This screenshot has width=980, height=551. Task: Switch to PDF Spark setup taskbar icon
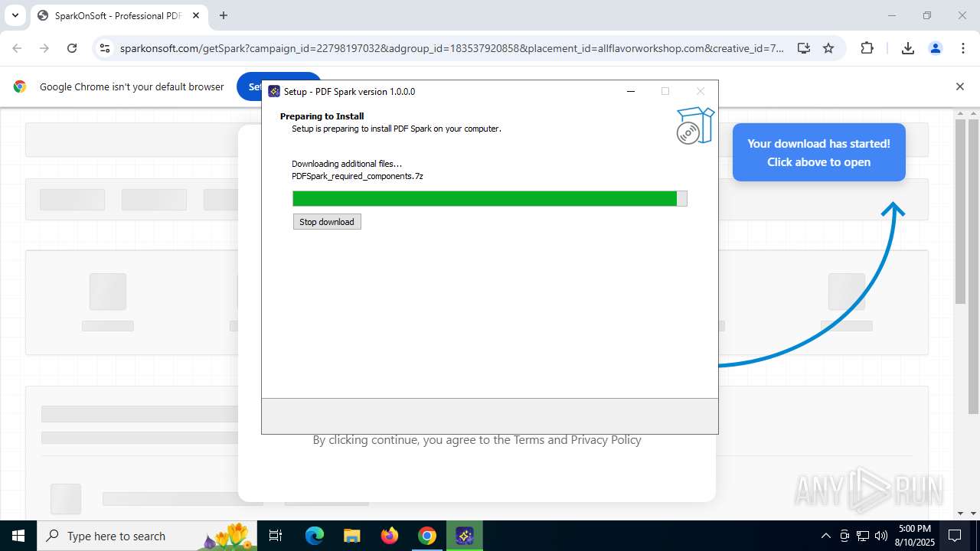pyautogui.click(x=465, y=536)
